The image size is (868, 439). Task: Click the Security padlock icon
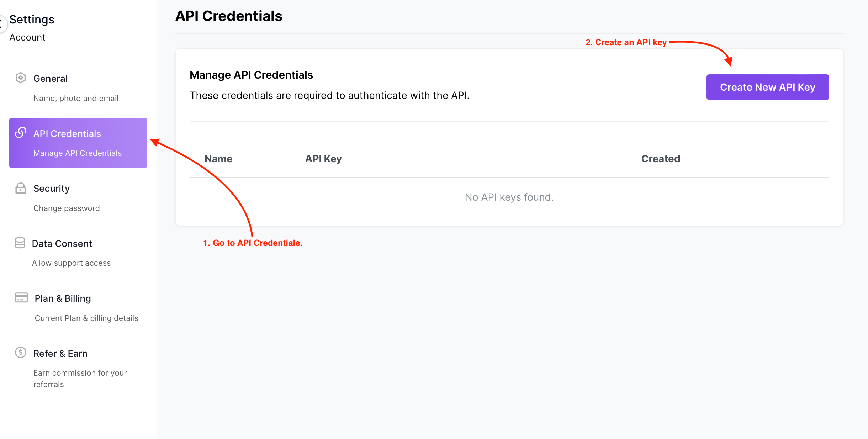(21, 188)
